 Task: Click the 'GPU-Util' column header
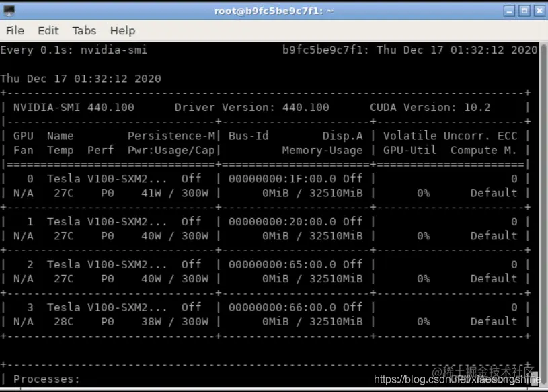[x=410, y=150]
